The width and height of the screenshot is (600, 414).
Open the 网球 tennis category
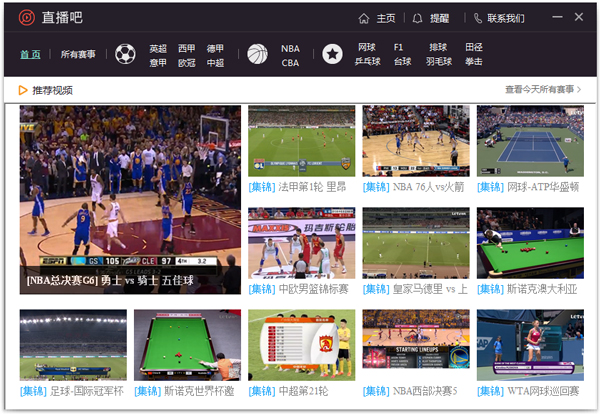coord(366,48)
